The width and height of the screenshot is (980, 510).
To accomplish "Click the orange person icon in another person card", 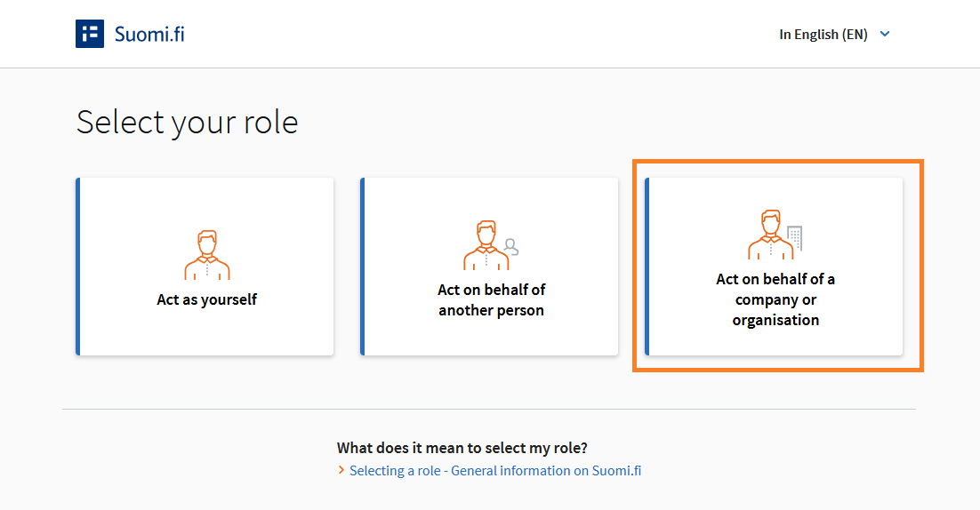I will click(486, 244).
